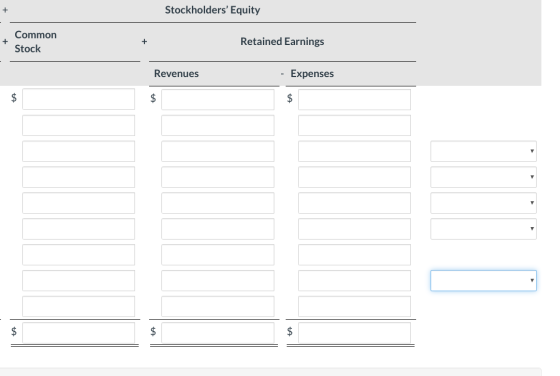Focus the Revenues field in the sixth row
This screenshot has height=376, width=560.
pos(218,229)
